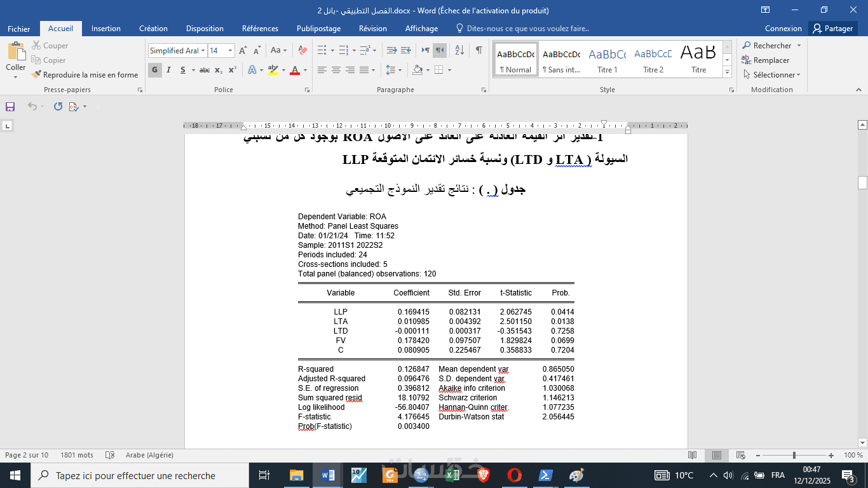The image size is (868, 488).
Task: Open the font name dropdown
Action: pos(203,51)
